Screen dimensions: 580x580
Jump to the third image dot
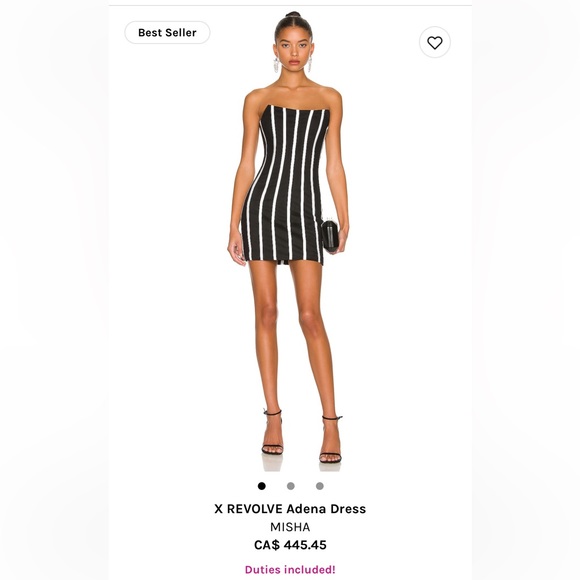point(320,486)
